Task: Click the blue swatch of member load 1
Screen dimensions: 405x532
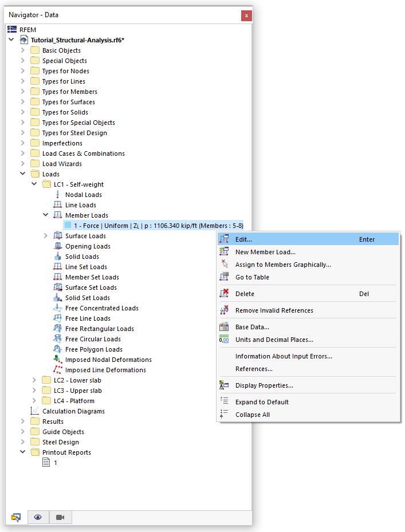Action: (68, 225)
